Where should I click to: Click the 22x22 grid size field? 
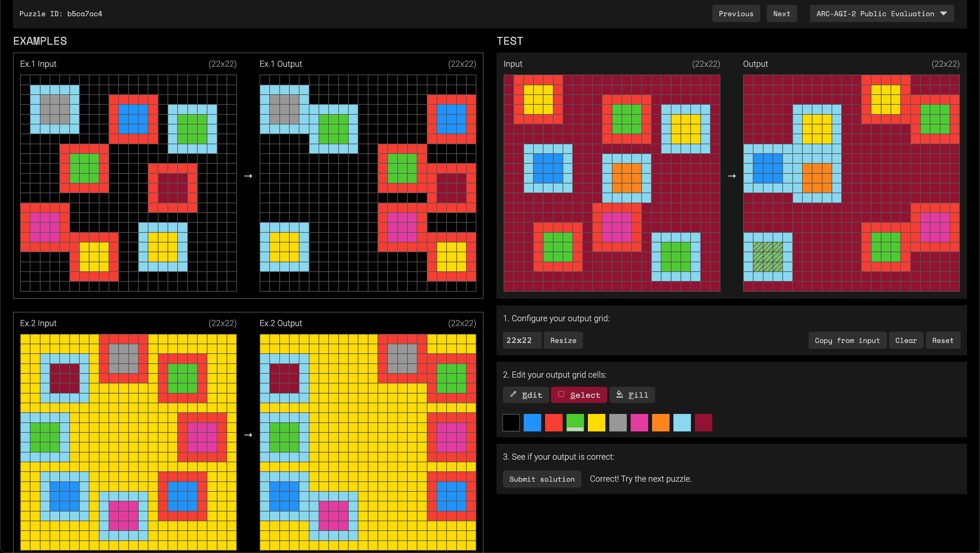coord(521,340)
